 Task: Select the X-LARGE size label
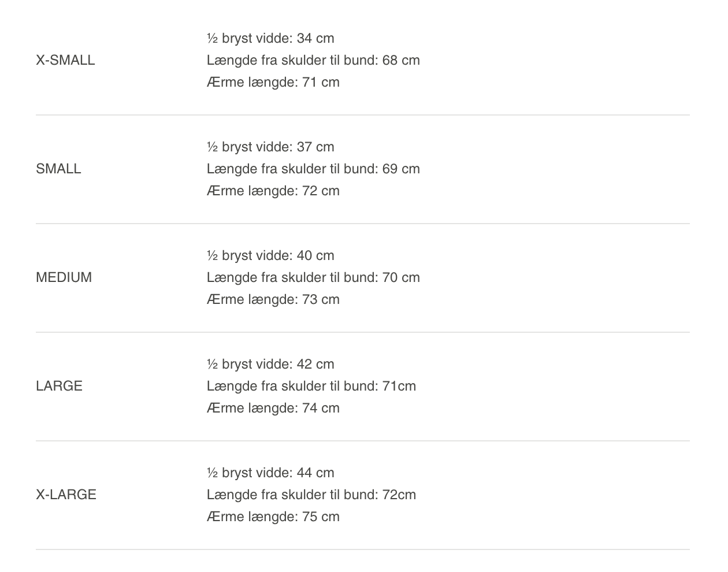pos(66,495)
